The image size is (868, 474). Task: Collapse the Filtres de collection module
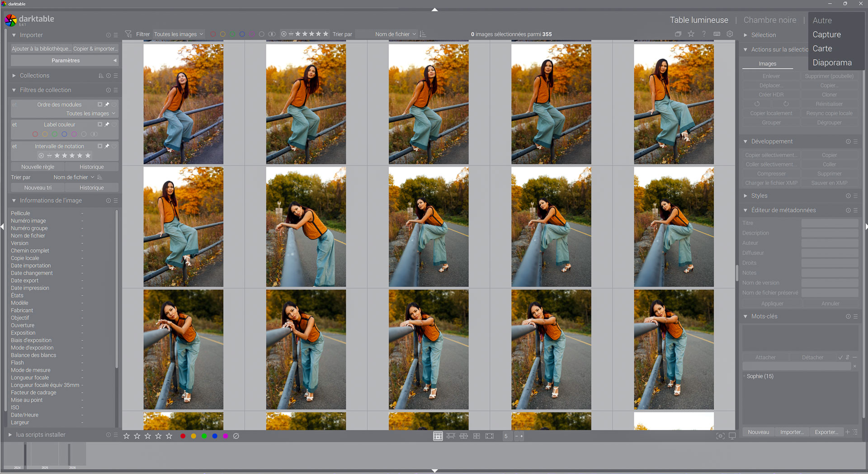pyautogui.click(x=14, y=90)
